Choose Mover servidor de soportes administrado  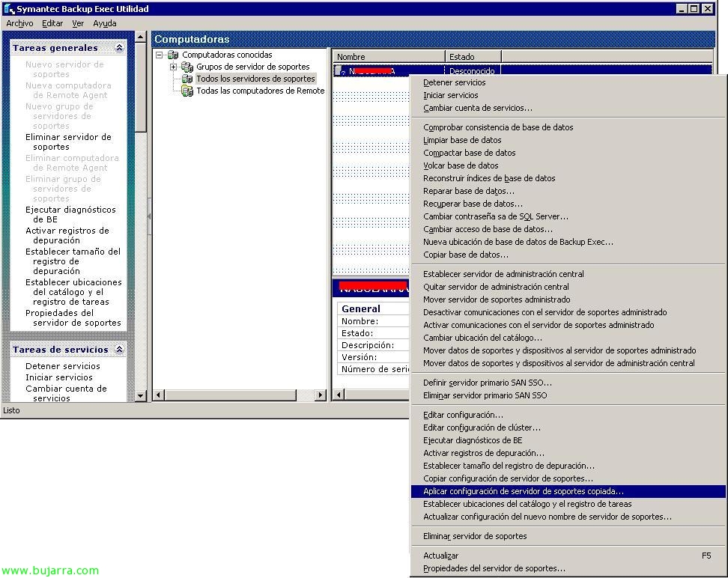pos(568,300)
